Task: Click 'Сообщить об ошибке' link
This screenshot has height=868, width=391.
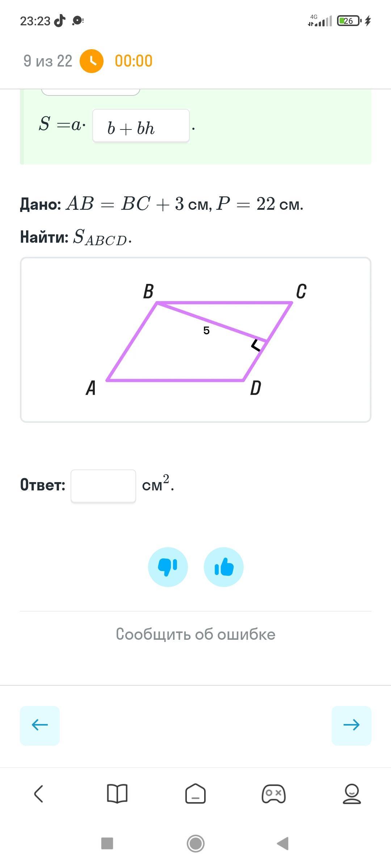Action: click(195, 634)
